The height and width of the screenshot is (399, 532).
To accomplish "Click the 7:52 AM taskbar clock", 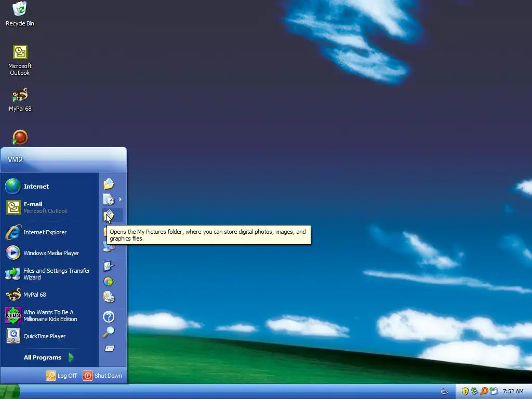I will tap(513, 391).
